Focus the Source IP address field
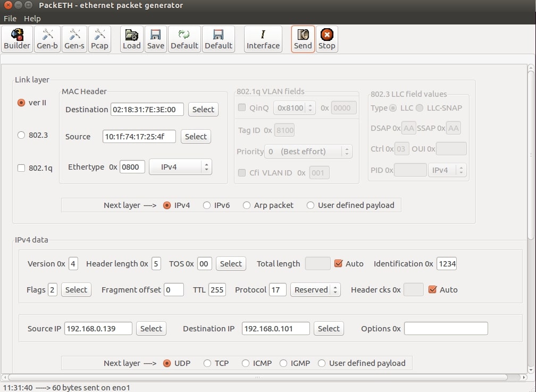536x392 pixels. pyautogui.click(x=98, y=328)
